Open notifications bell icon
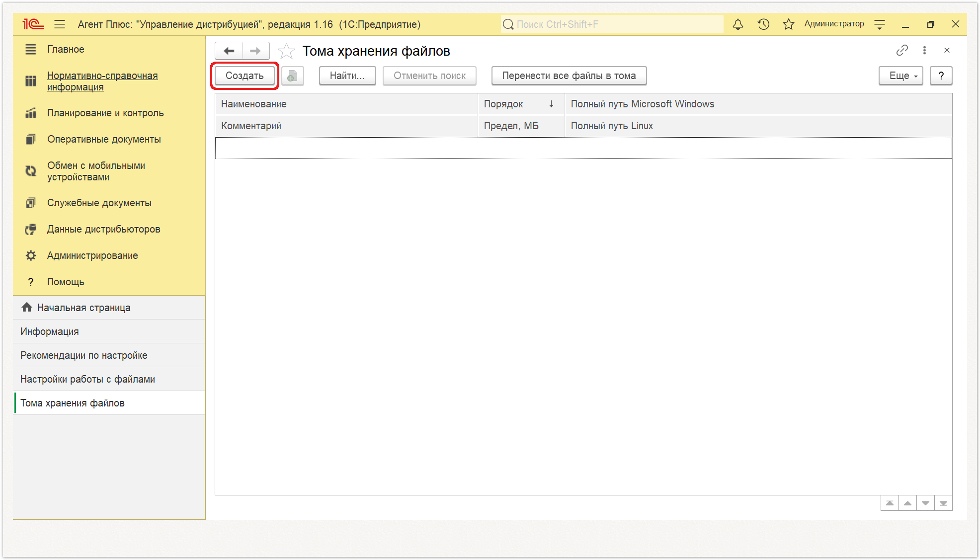Screen dimensions: 980x560 pyautogui.click(x=738, y=24)
